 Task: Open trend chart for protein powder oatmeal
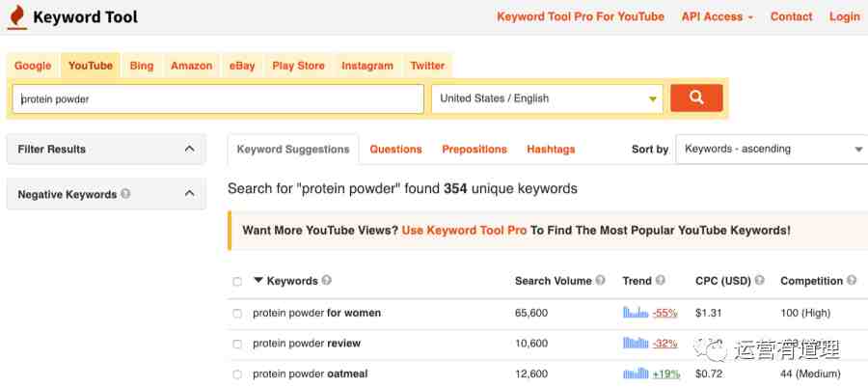tap(636, 373)
